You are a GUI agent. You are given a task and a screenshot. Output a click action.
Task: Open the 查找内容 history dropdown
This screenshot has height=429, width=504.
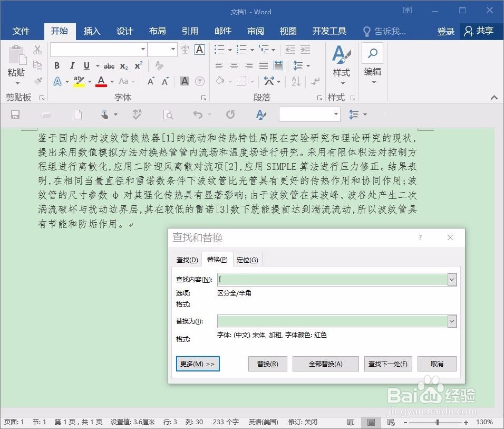click(x=452, y=279)
